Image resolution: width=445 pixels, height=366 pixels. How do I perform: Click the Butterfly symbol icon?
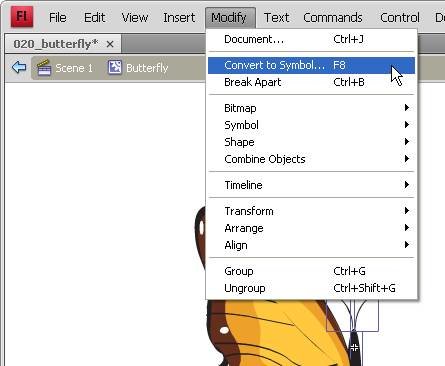pos(115,68)
